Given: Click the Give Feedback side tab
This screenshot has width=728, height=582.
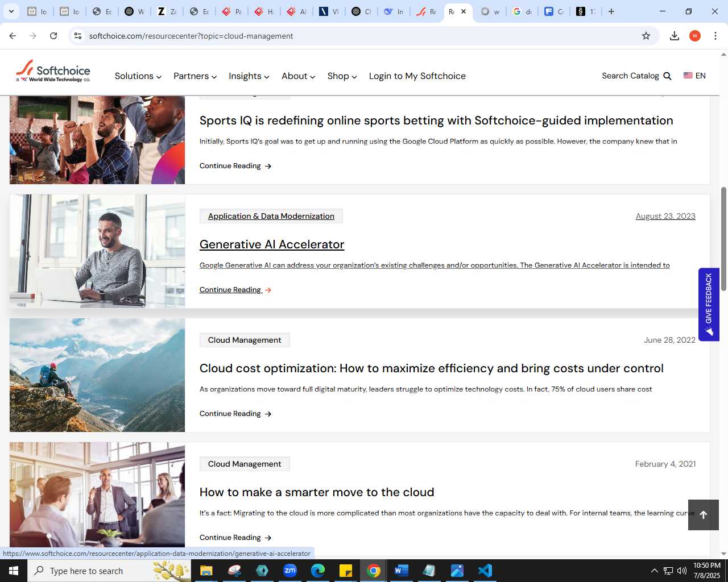Looking at the screenshot, I should [709, 304].
